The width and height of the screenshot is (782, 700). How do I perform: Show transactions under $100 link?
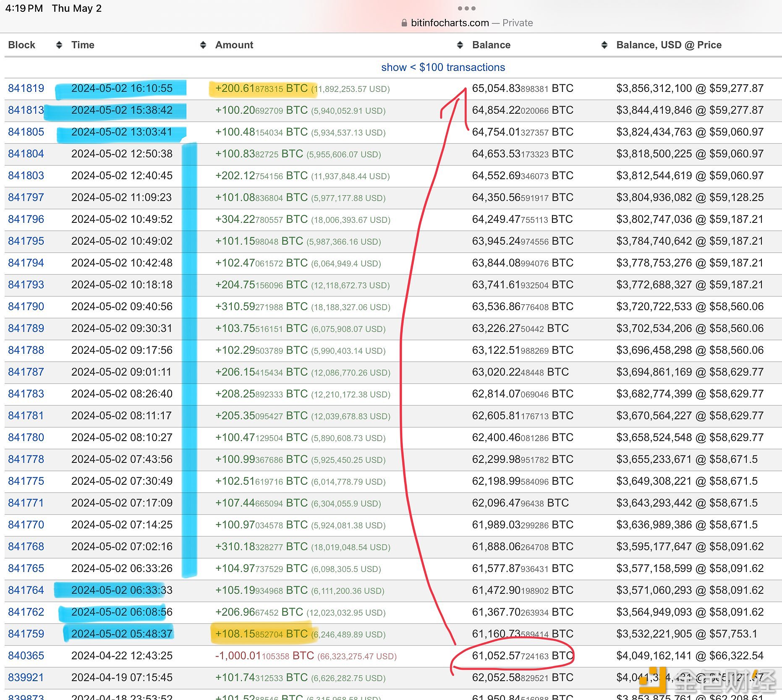[x=443, y=67]
